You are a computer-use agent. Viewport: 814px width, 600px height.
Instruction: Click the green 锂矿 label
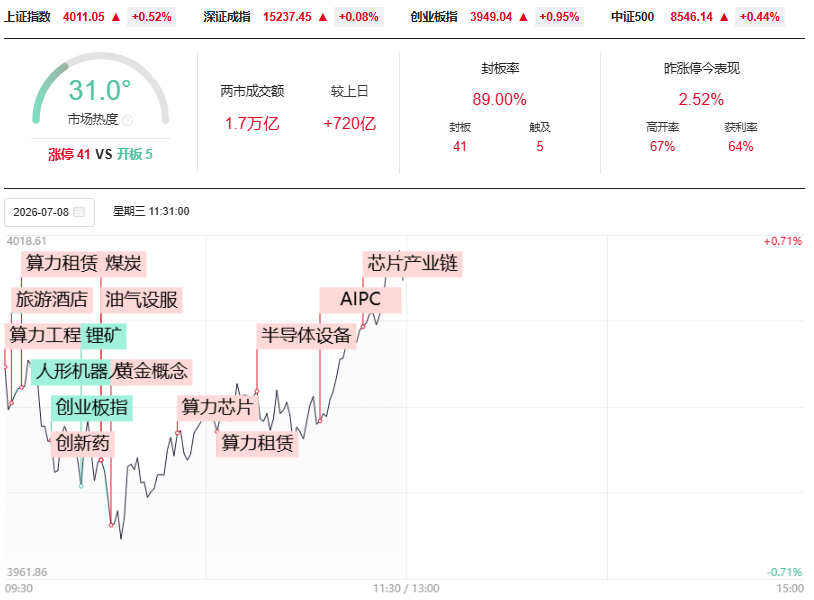click(103, 335)
